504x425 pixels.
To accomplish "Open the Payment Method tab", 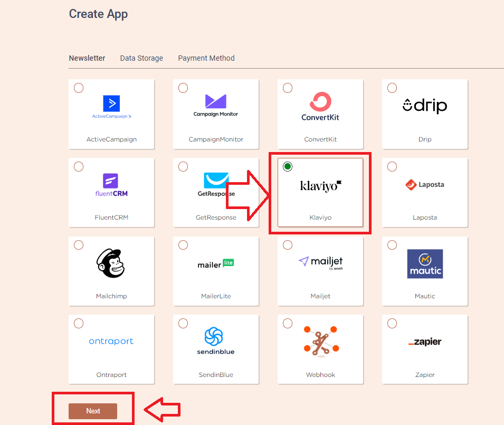I will pos(206,58).
